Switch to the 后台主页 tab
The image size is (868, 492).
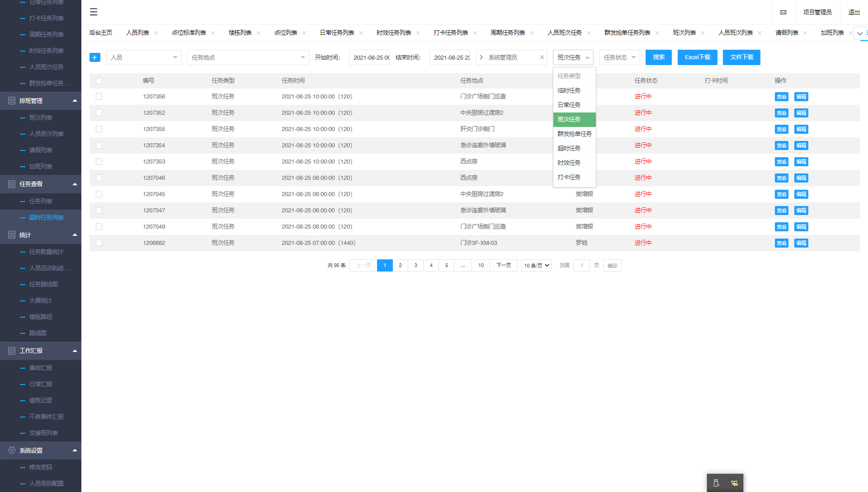point(101,33)
